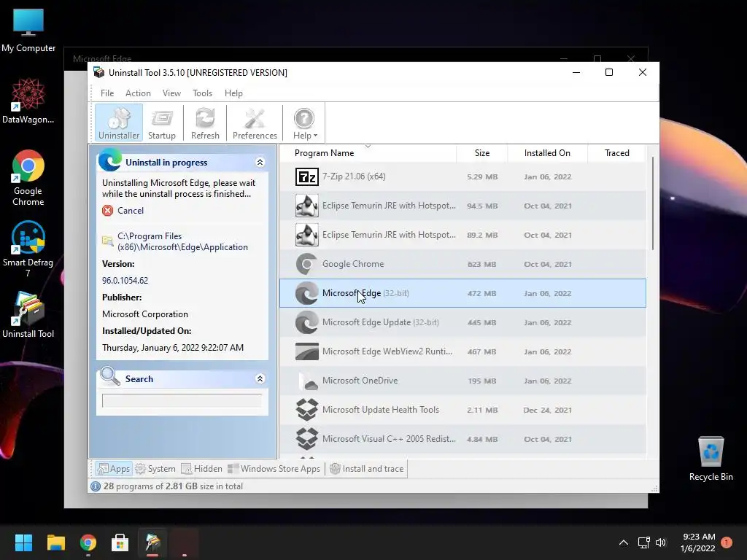Image resolution: width=747 pixels, height=560 pixels.
Task: Click the info icon in status bar
Action: point(96,486)
